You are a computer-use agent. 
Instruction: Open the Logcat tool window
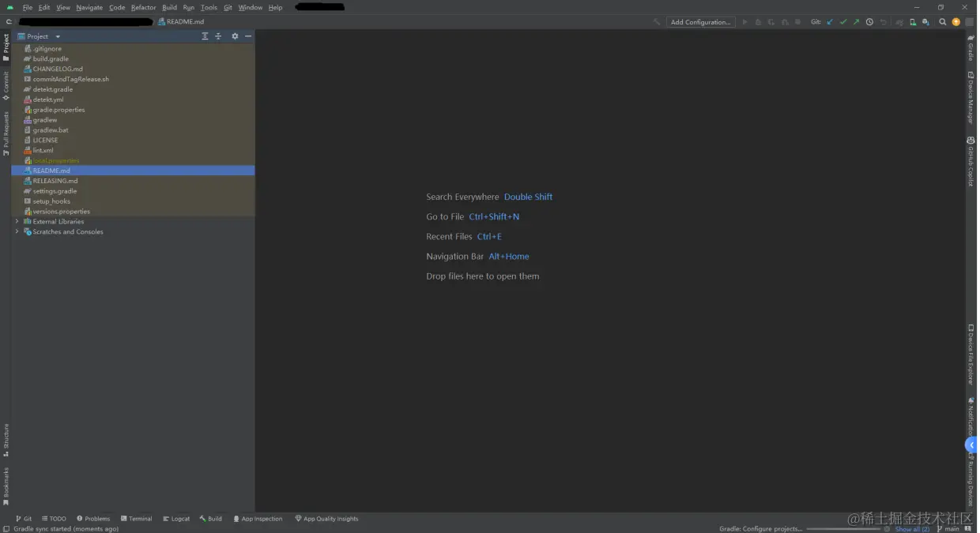click(x=176, y=519)
